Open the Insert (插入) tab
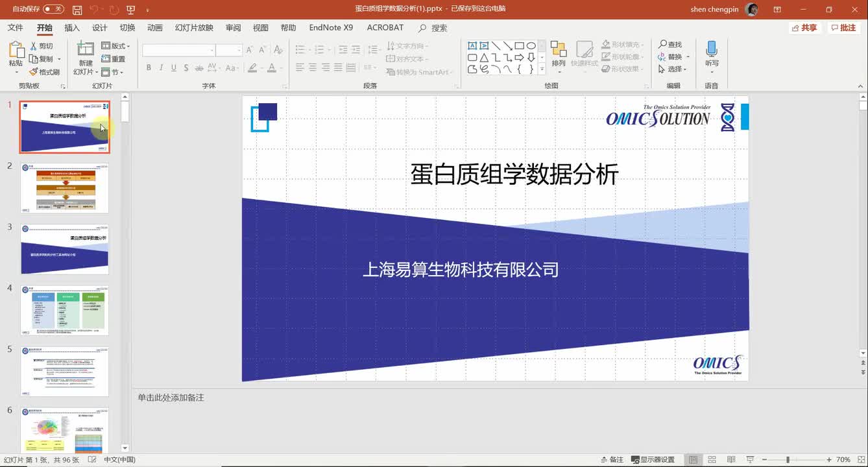 tap(72, 28)
